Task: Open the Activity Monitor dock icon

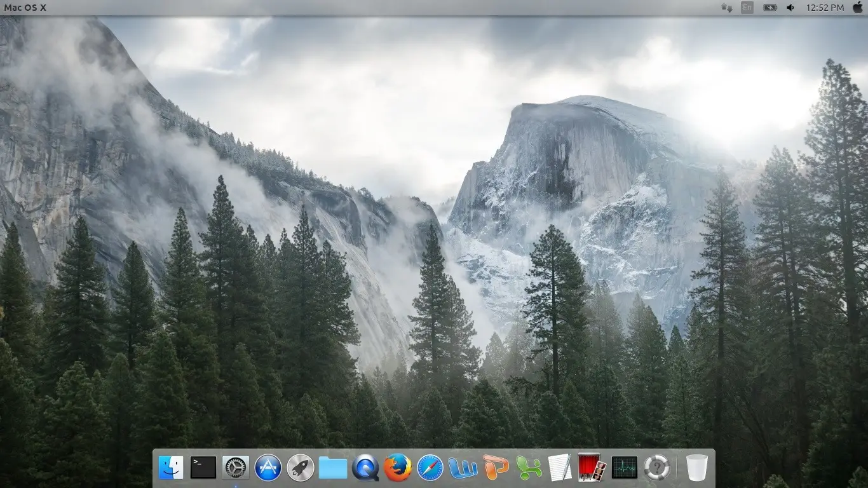Action: pyautogui.click(x=624, y=468)
